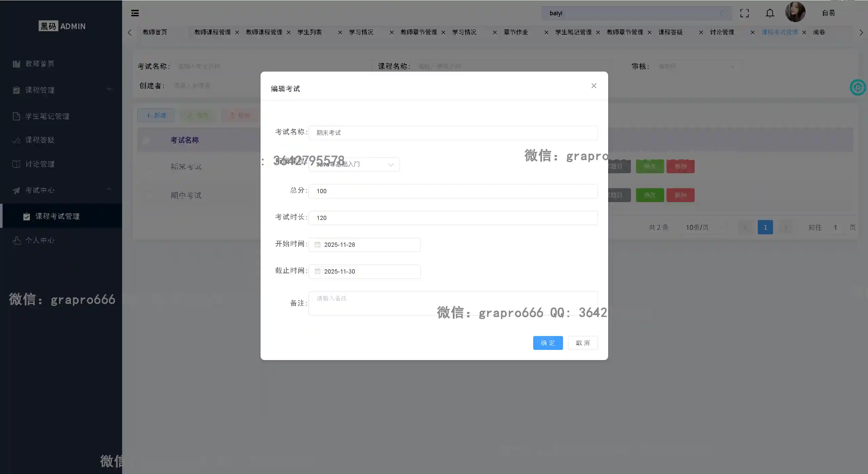868x474 pixels.
Task: Open the course dropdown showing Java零基础入门
Action: pos(354,164)
